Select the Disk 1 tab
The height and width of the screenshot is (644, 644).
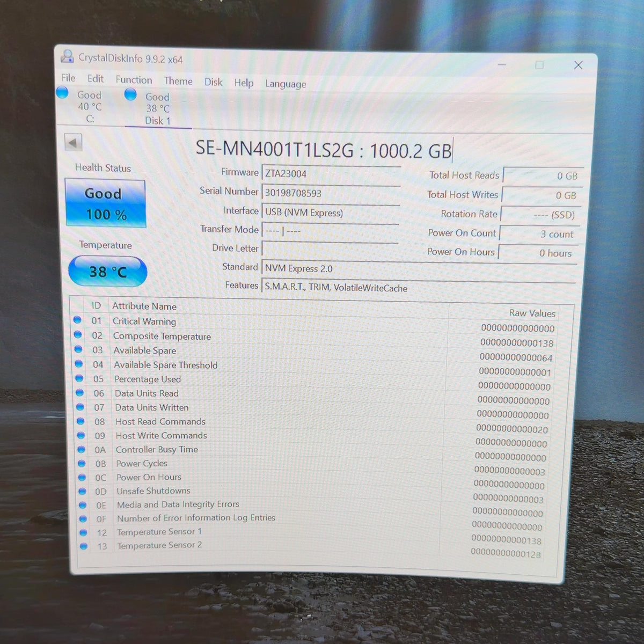point(158,109)
